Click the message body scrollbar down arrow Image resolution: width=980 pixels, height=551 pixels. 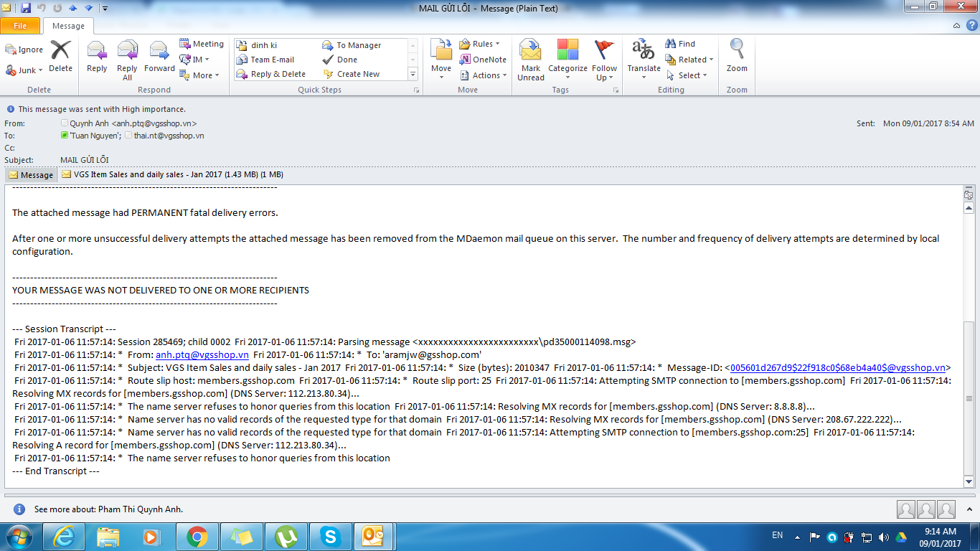click(x=969, y=482)
